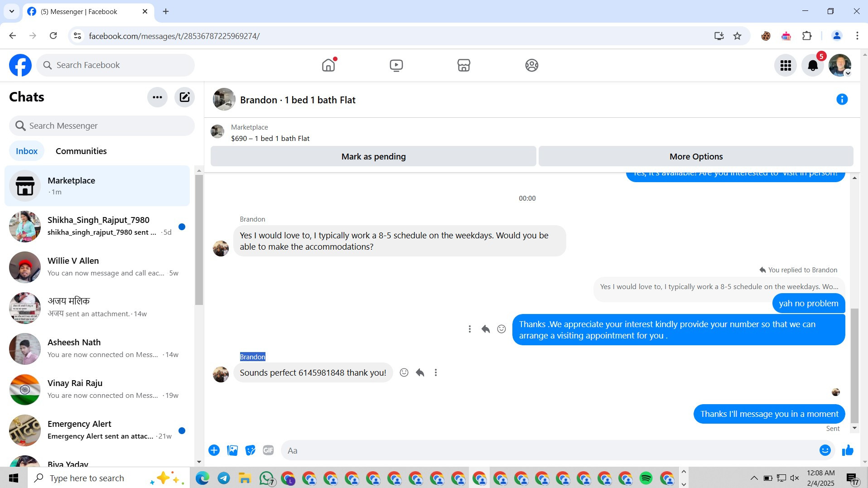Screen dimensions: 868x488
Task: Go back to the previous page
Action: (x=13, y=36)
